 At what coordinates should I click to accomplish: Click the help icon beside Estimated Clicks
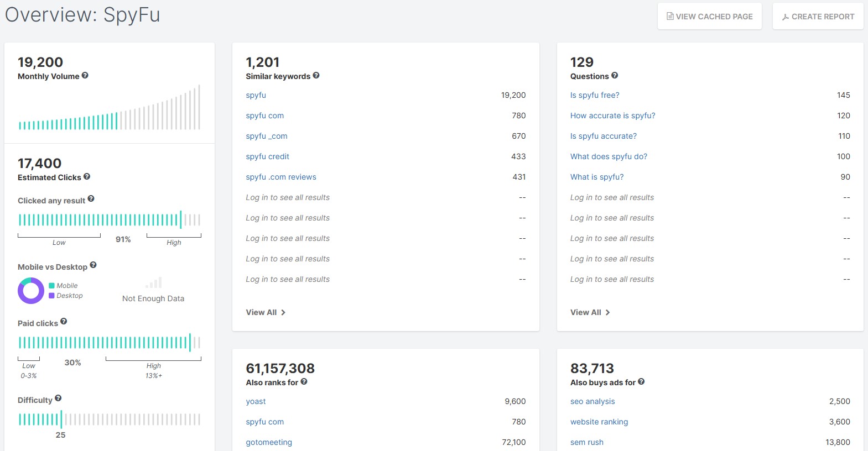tap(87, 177)
